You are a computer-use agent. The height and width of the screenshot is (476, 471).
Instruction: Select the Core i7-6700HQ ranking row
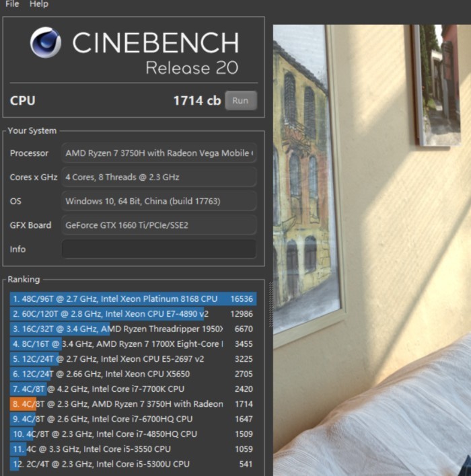[133, 419]
